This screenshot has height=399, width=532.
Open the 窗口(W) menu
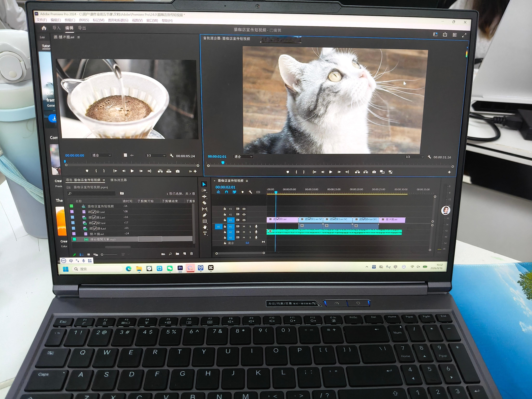point(152,20)
